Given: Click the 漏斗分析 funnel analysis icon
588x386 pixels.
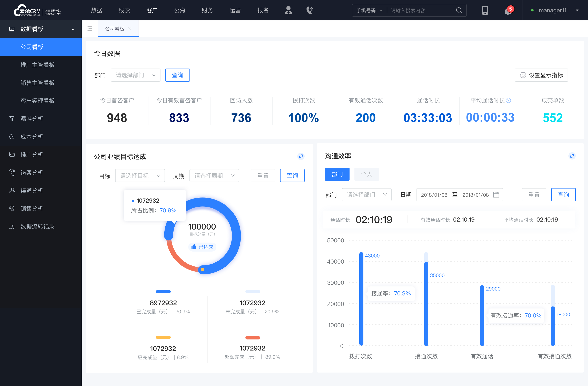Looking at the screenshot, I should point(12,118).
